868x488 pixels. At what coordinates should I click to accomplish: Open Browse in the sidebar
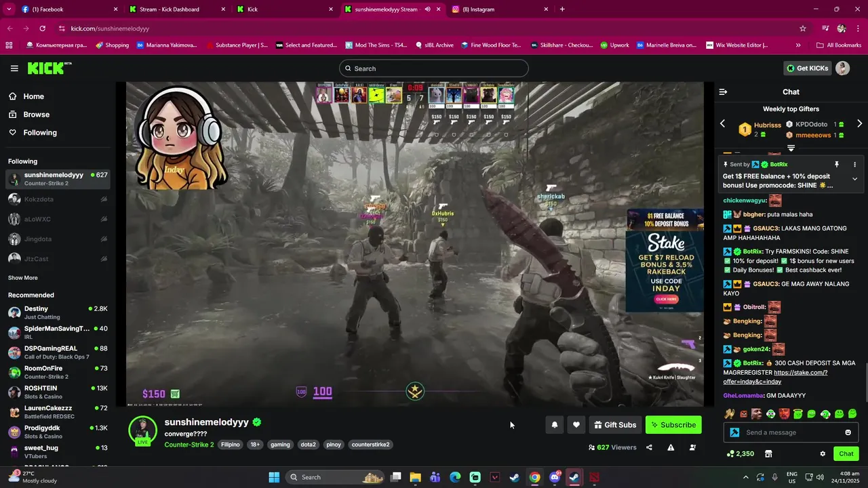[x=36, y=115]
